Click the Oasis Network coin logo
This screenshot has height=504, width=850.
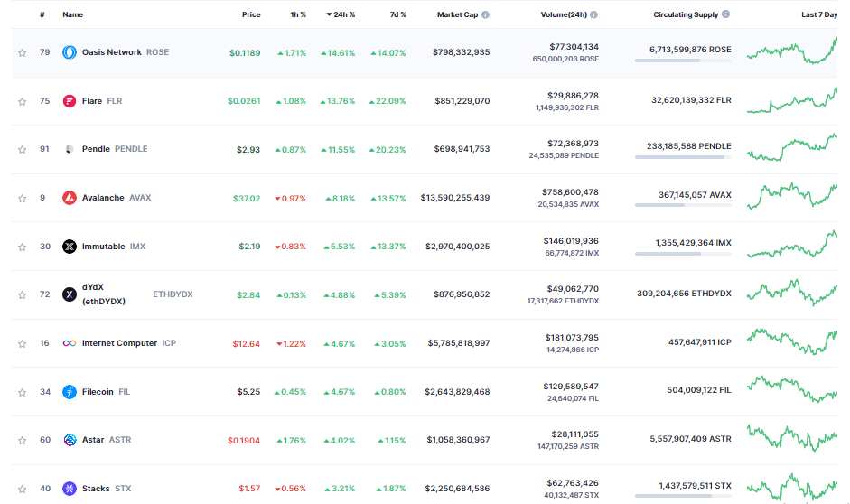click(70, 52)
